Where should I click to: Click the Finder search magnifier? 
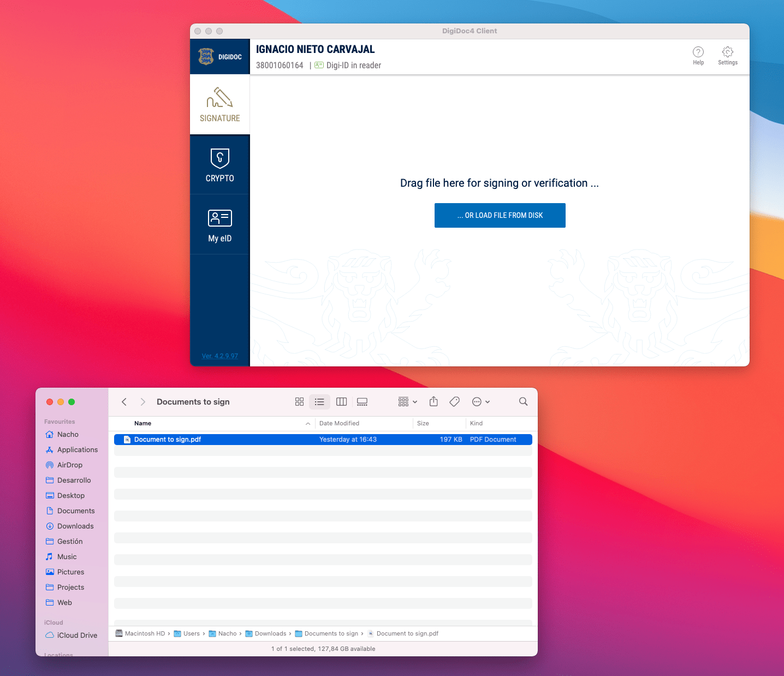click(x=523, y=402)
